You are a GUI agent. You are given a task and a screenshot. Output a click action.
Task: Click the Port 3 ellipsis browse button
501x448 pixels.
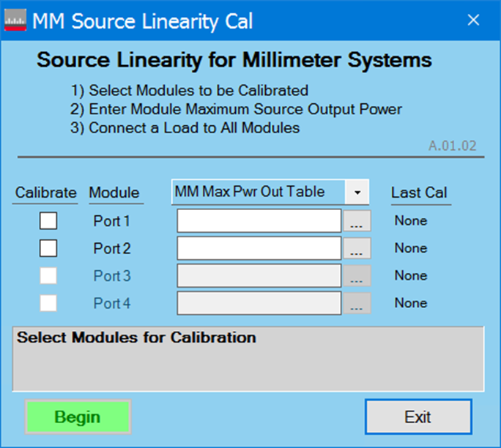357,277
